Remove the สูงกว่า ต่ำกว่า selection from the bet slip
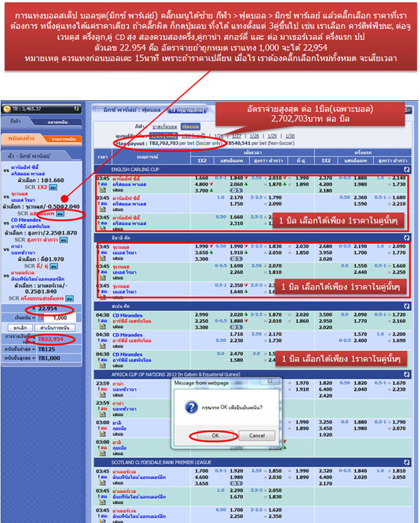420x523 pixels. (64, 240)
